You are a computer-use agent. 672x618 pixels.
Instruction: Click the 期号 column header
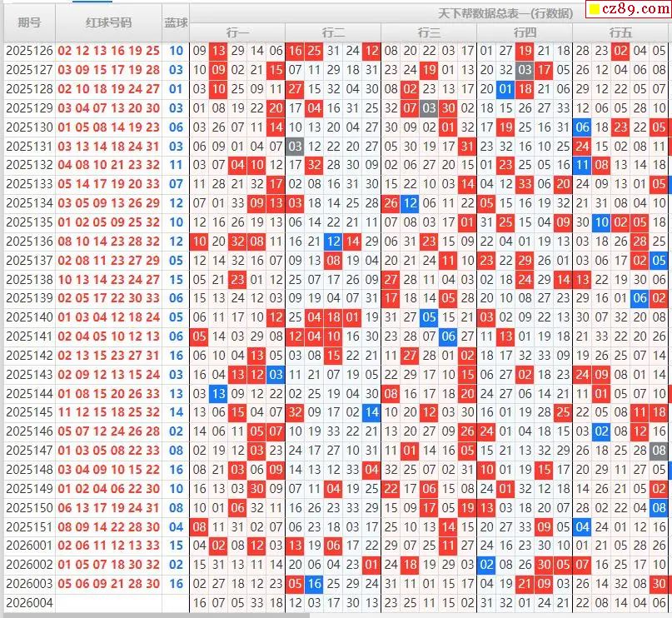[x=29, y=22]
